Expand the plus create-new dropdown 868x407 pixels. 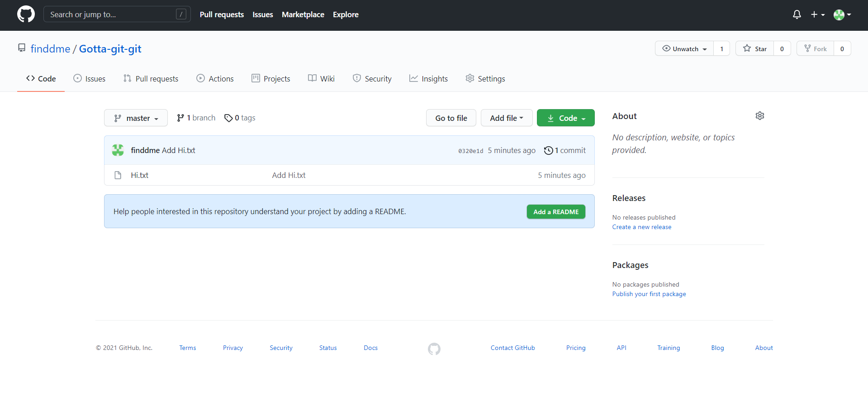(x=818, y=14)
